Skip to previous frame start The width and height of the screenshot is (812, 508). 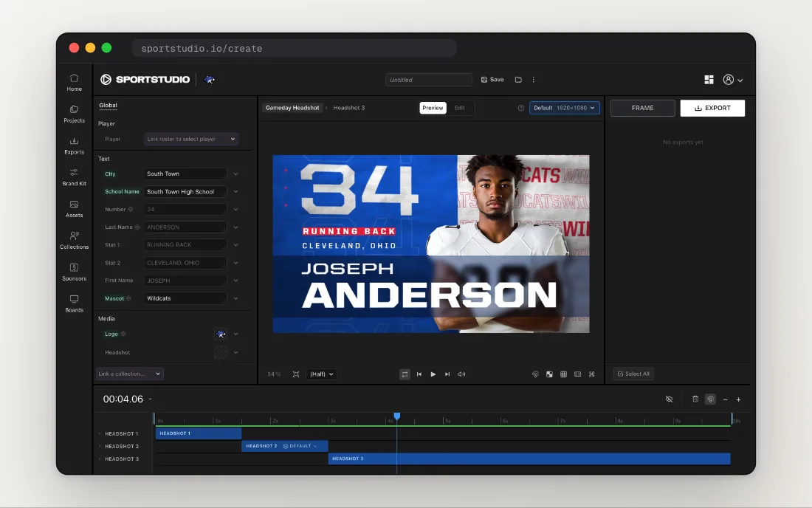(x=419, y=374)
